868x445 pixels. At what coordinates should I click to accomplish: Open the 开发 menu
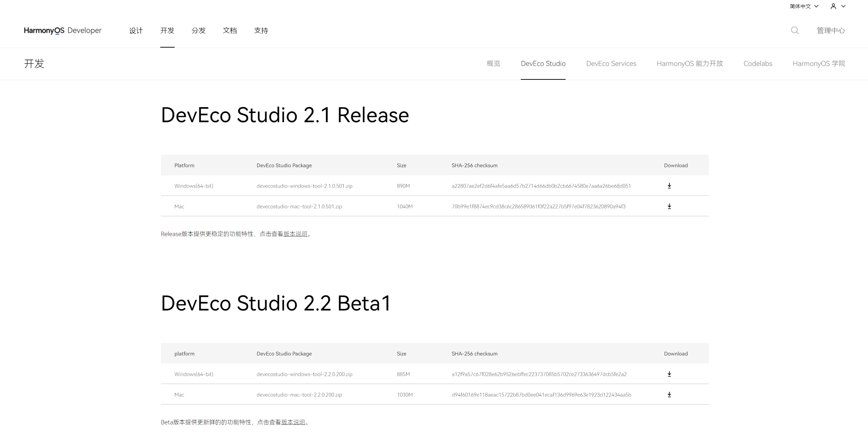tap(167, 30)
